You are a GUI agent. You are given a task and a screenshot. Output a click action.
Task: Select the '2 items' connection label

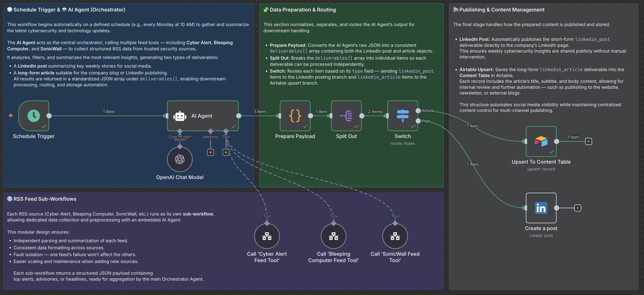point(375,112)
